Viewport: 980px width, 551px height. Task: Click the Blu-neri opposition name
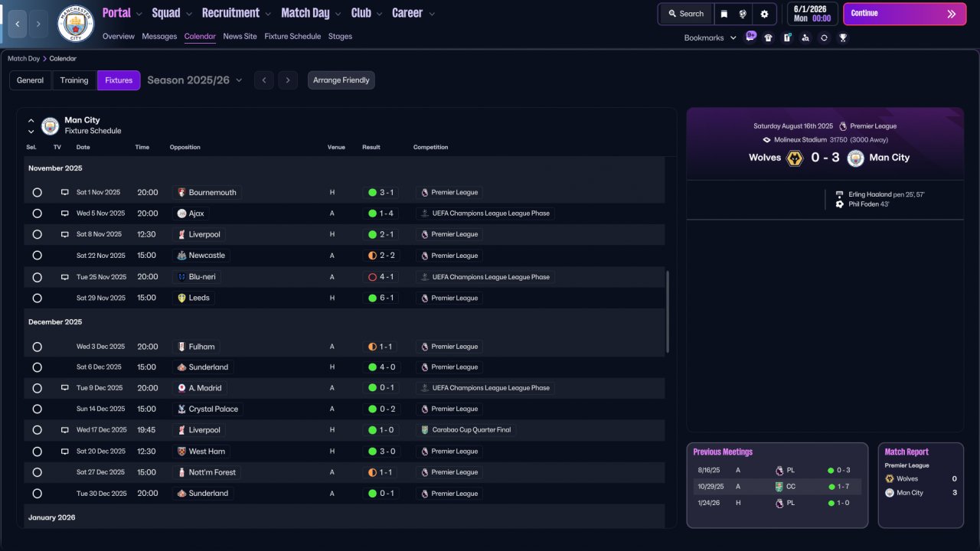pyautogui.click(x=202, y=277)
